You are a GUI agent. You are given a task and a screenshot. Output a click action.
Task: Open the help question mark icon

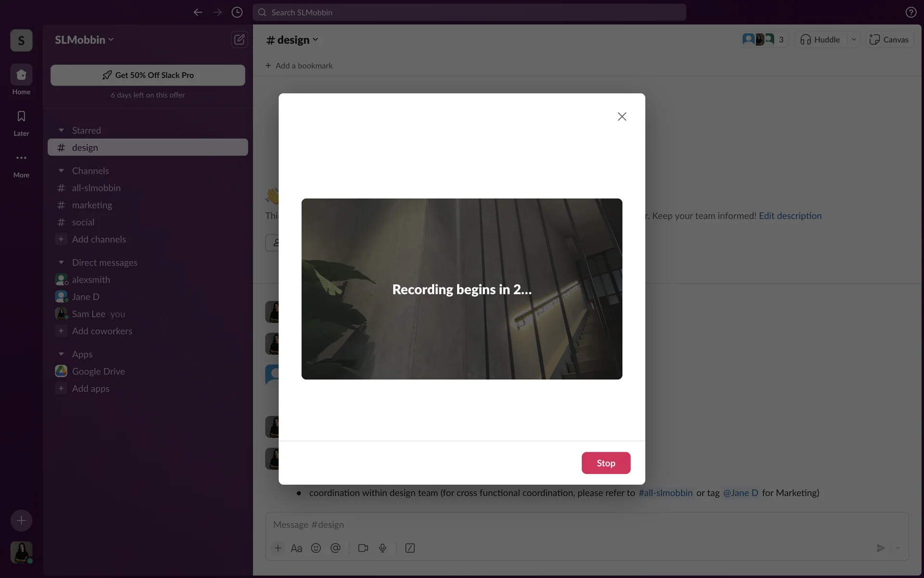click(911, 13)
